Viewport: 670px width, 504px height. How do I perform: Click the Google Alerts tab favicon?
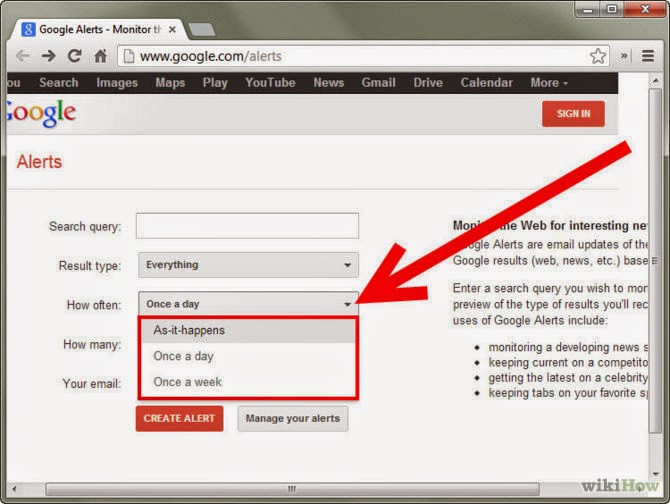[28, 29]
